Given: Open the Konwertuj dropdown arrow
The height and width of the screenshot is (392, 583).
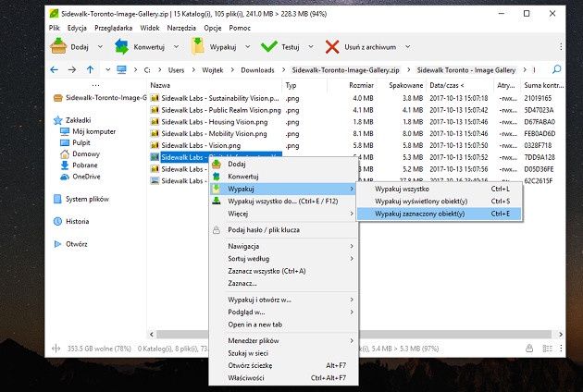Looking at the screenshot, I should [x=176, y=47].
